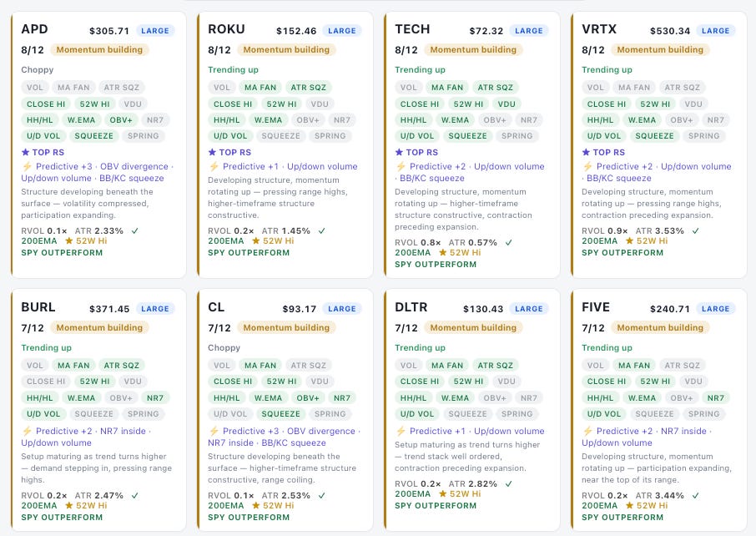Click the lightning bolt icon on BURL card
The image size is (756, 536).
tap(27, 431)
